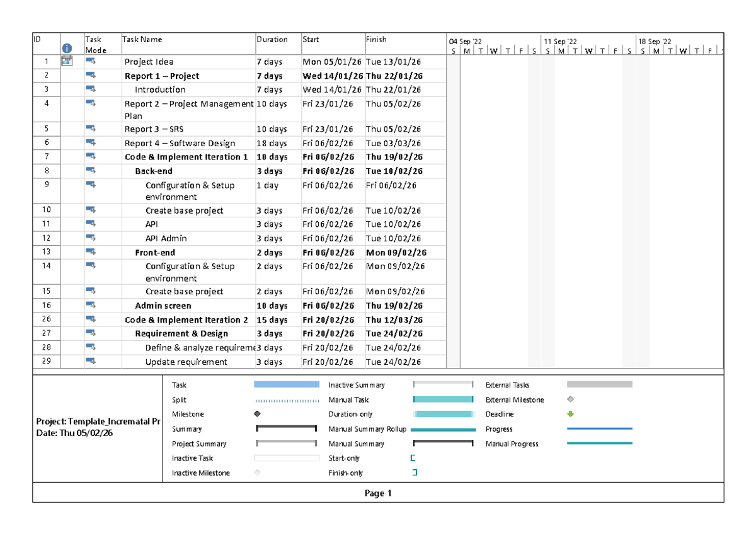The image size is (756, 535).
Task: Click the External Milestone diamond in legend
Action: [x=571, y=400]
